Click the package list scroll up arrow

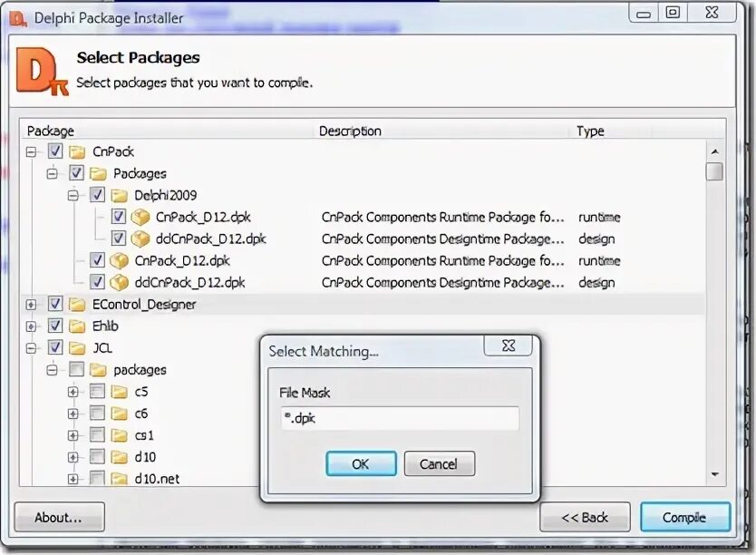(x=714, y=151)
